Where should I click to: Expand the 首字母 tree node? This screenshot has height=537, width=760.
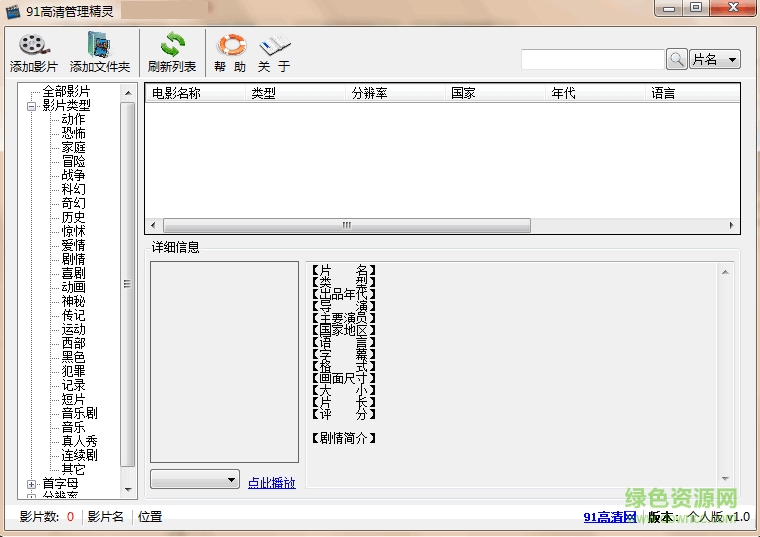(32, 484)
